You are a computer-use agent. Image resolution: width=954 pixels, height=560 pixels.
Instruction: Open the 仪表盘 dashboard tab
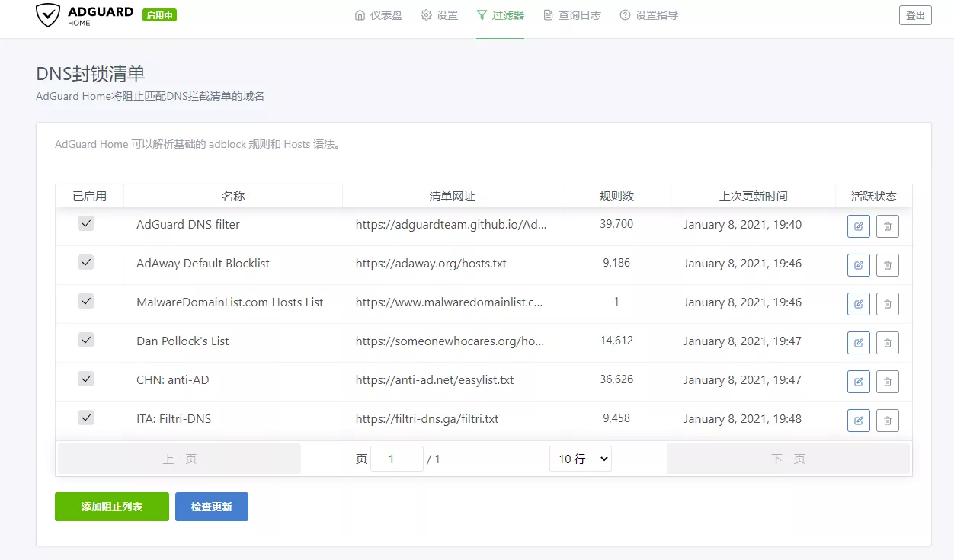[379, 15]
